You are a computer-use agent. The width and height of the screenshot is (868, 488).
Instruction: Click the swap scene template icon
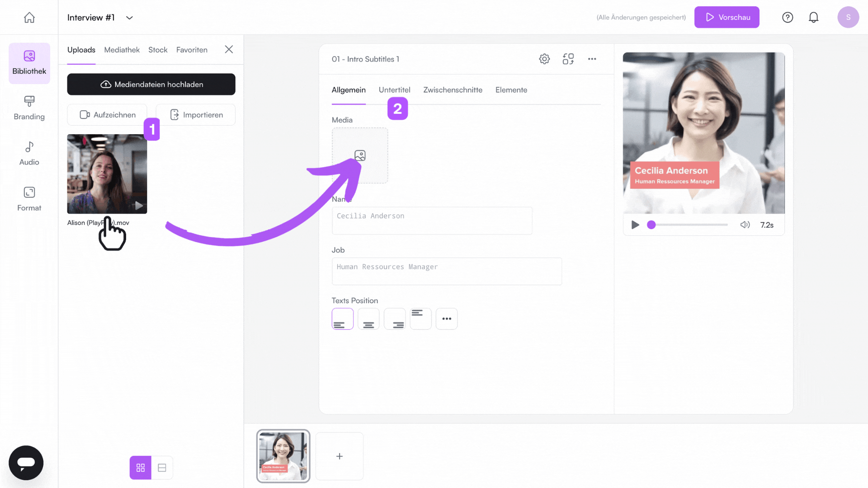(x=568, y=59)
